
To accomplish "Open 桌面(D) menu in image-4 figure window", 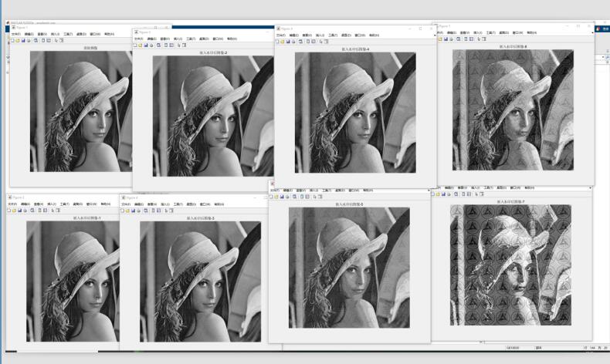I will (x=346, y=35).
